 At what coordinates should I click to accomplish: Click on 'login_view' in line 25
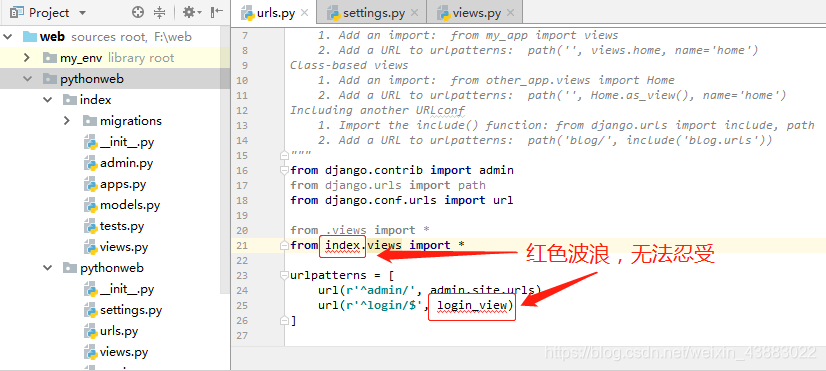[x=471, y=305]
